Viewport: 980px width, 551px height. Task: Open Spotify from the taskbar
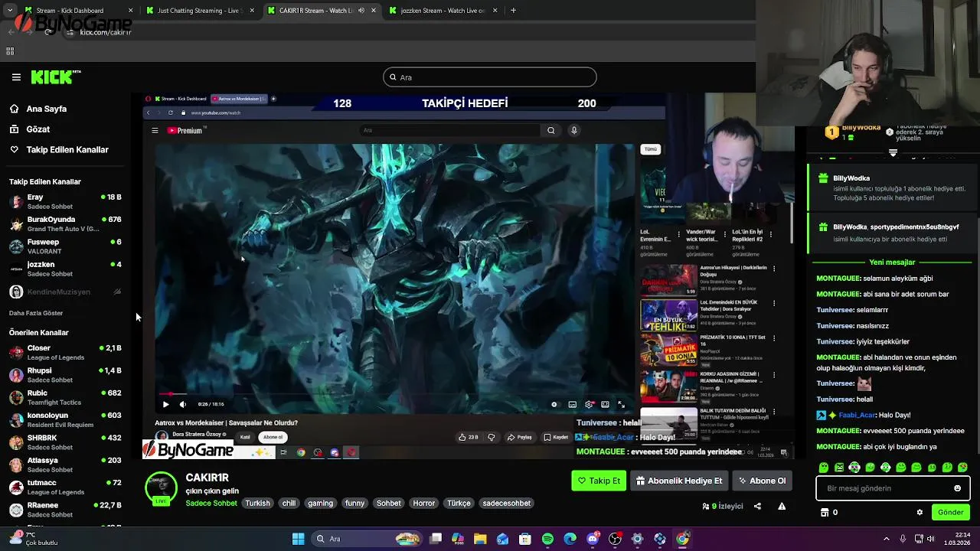click(x=547, y=539)
